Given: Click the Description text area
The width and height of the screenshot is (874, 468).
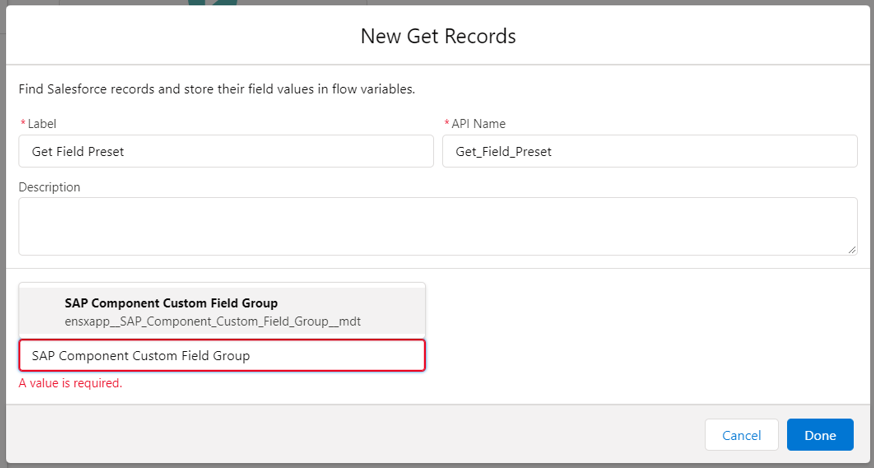Looking at the screenshot, I should 438,226.
